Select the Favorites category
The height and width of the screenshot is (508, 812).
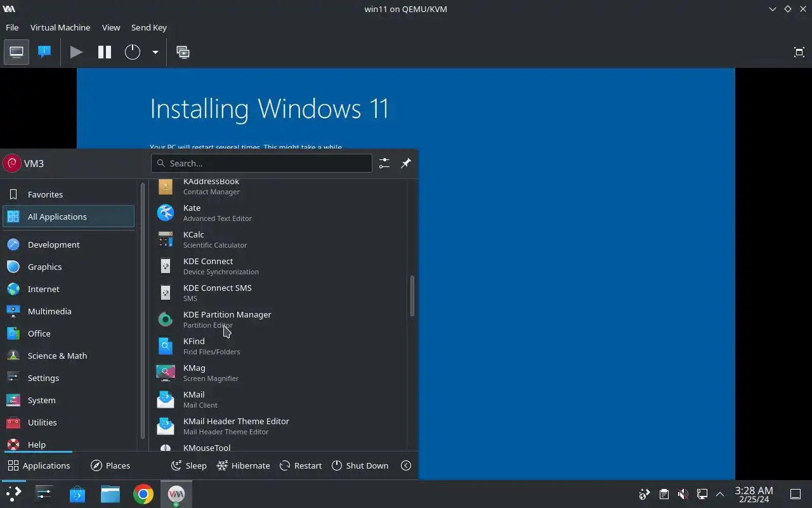[69, 194]
